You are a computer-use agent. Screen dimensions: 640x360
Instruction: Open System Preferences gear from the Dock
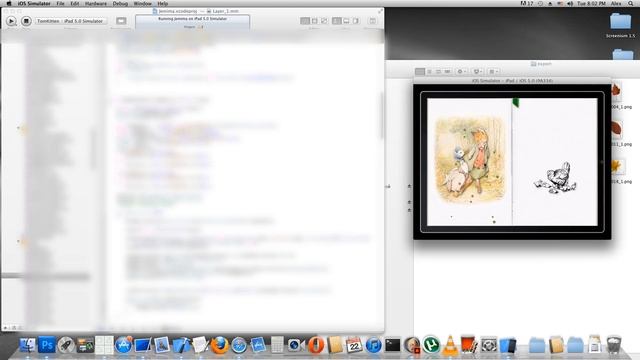click(489, 345)
